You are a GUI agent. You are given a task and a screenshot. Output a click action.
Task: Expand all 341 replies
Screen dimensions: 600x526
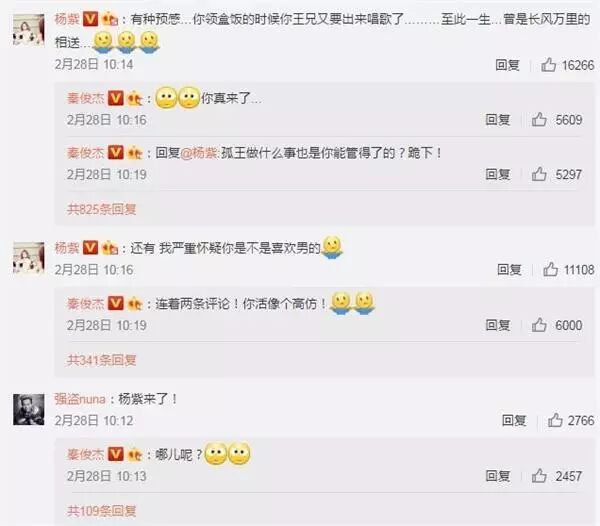pyautogui.click(x=101, y=360)
